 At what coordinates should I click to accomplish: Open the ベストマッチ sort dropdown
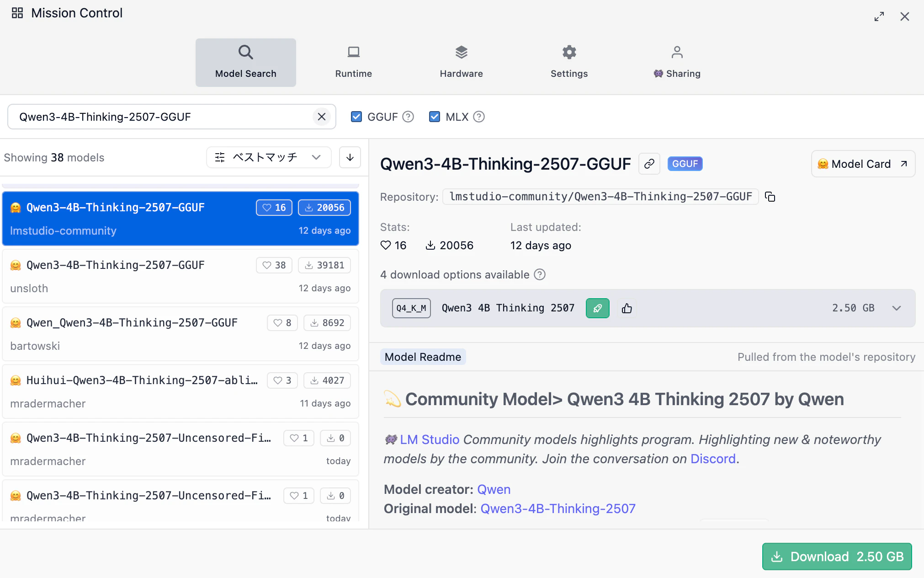click(x=269, y=157)
